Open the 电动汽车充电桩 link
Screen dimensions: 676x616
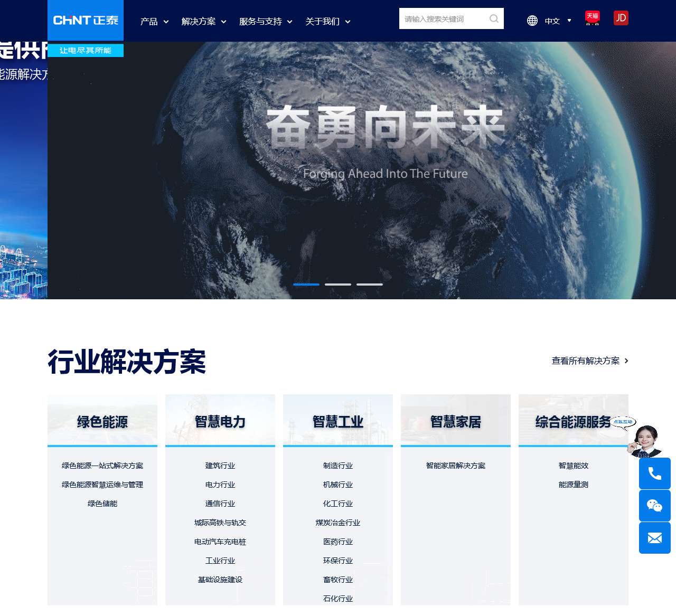click(x=220, y=542)
